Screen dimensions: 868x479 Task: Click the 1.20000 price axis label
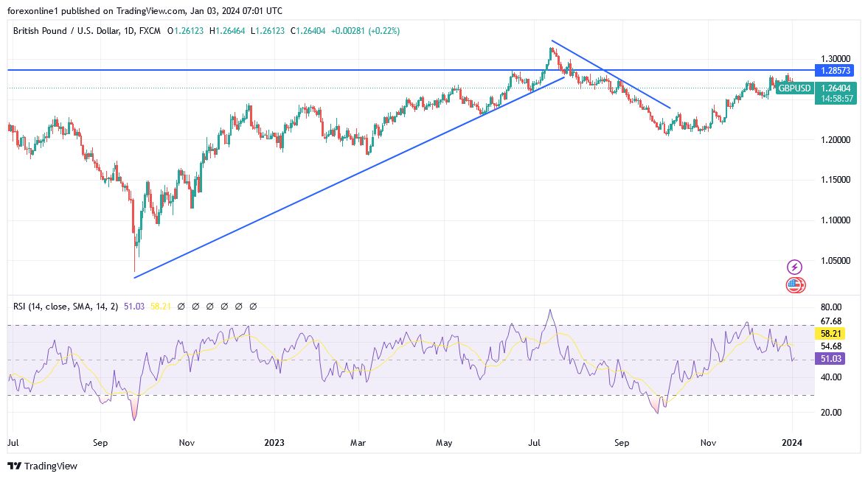836,139
